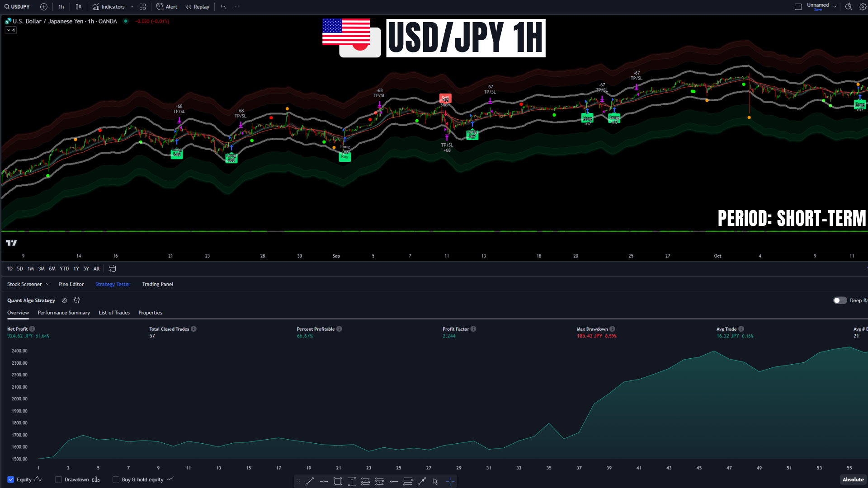Viewport: 868px width, 488px height.
Task: Enable the Drawdown checkbox
Action: 58,479
